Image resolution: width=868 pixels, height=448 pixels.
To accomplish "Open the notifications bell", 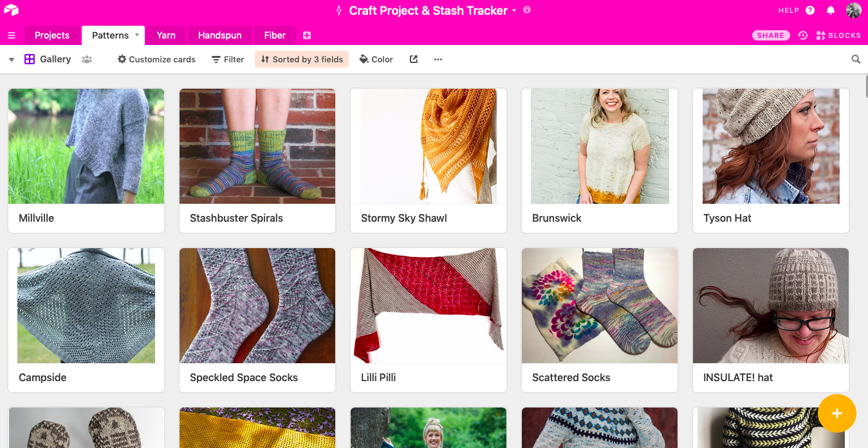I will point(831,10).
